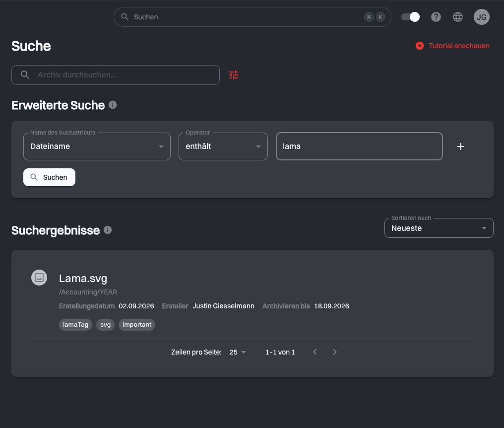Focus the global Suchen search bar

tap(252, 17)
